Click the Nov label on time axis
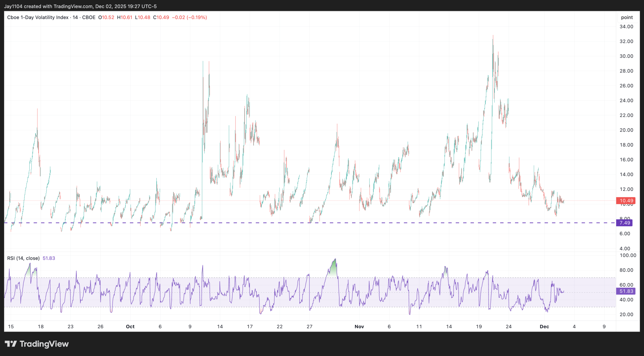The height and width of the screenshot is (356, 644). (359, 327)
